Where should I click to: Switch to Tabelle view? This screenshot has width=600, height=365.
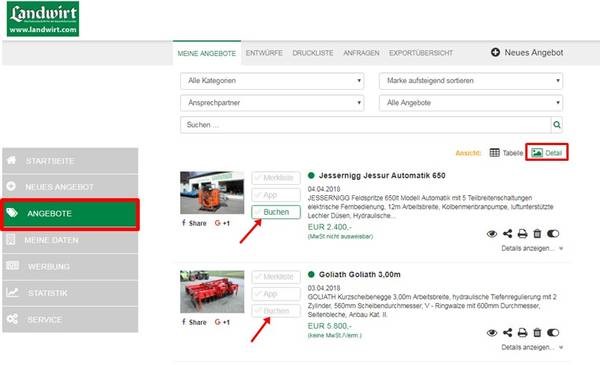[x=506, y=153]
